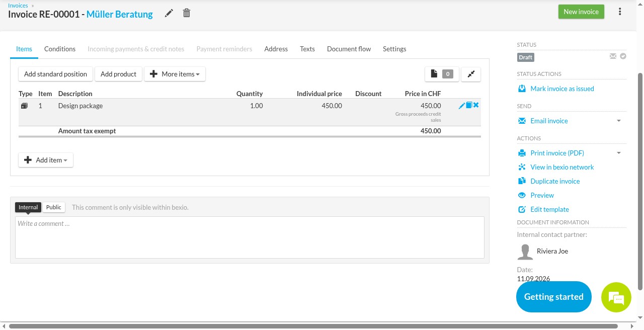Image resolution: width=644 pixels, height=330 pixels.
Task: Click the checkmark status icon next to Draft
Action: pyautogui.click(x=623, y=56)
